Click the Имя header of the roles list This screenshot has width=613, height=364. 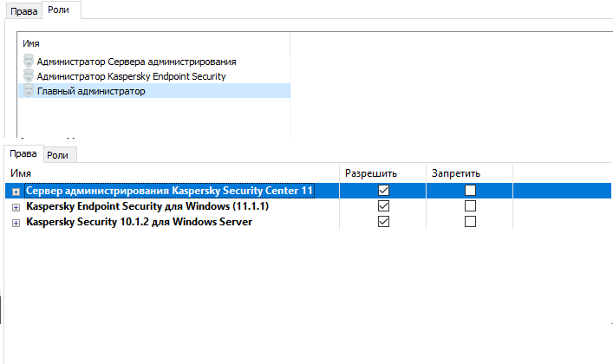(30, 43)
